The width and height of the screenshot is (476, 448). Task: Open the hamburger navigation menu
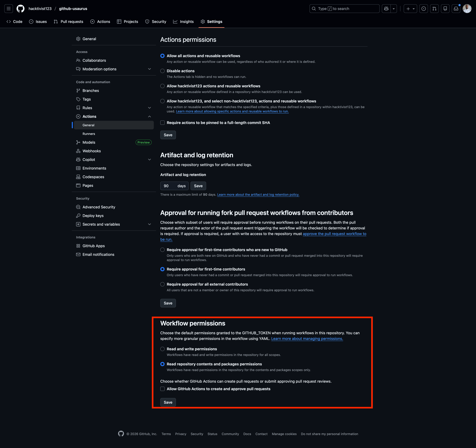[x=9, y=9]
